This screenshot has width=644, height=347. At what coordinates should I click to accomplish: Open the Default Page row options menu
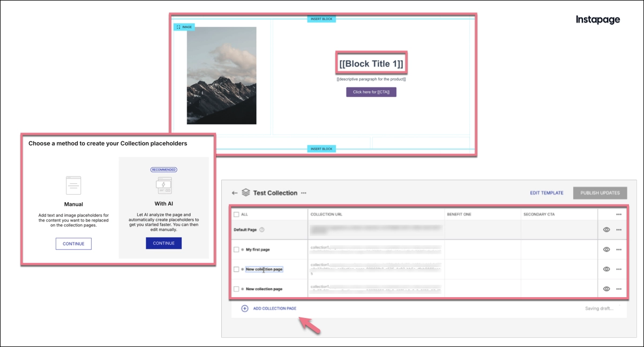coord(619,230)
